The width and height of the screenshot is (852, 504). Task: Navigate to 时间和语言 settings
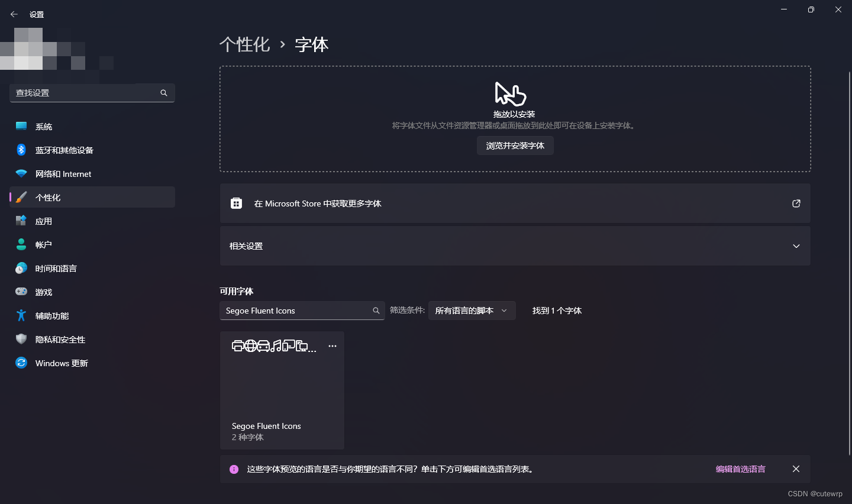pos(92,268)
